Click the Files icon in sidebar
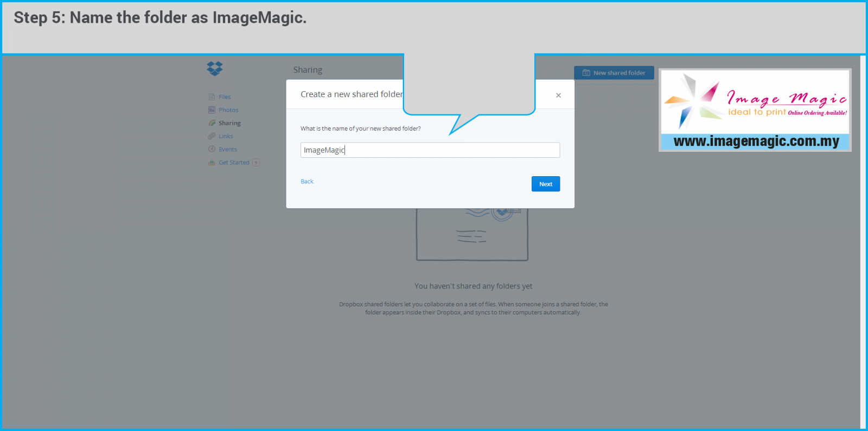 [212, 97]
